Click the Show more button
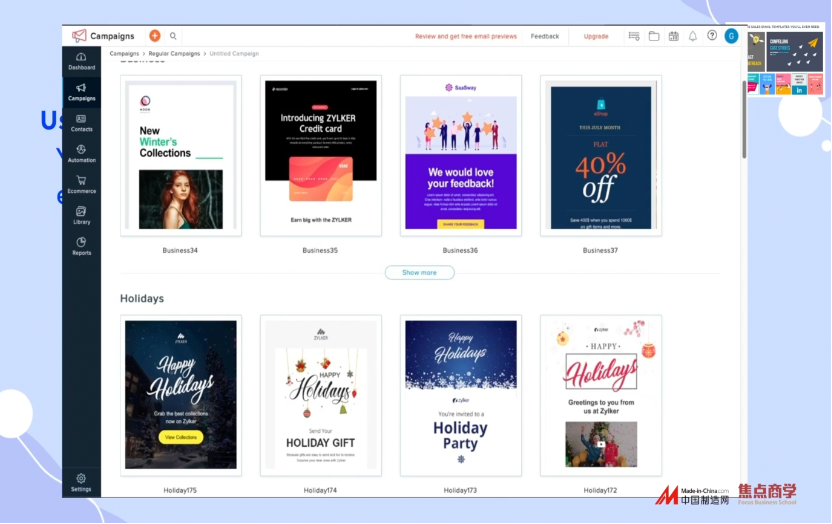The width and height of the screenshot is (832, 524). (419, 273)
